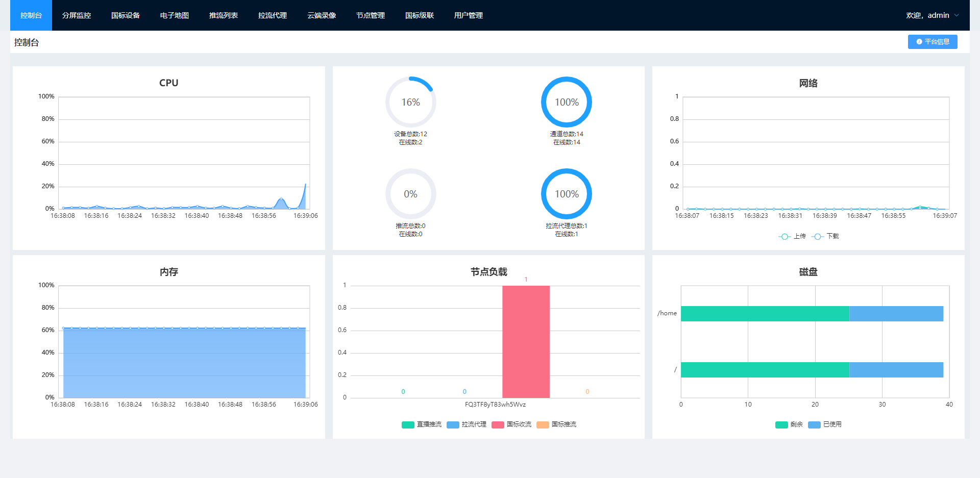Open 国标级联 menu item
This screenshot has width=980, height=478.
coord(420,15)
